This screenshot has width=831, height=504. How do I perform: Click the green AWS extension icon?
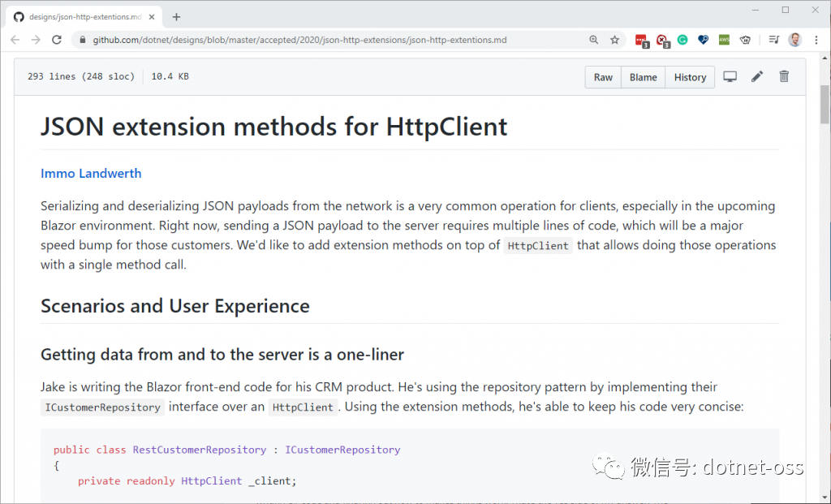(724, 39)
